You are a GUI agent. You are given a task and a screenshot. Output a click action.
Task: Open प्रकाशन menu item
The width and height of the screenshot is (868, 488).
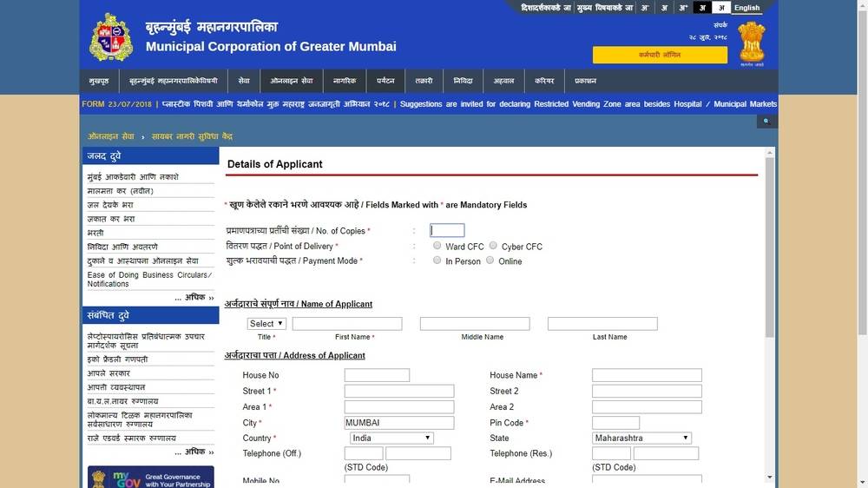[585, 81]
